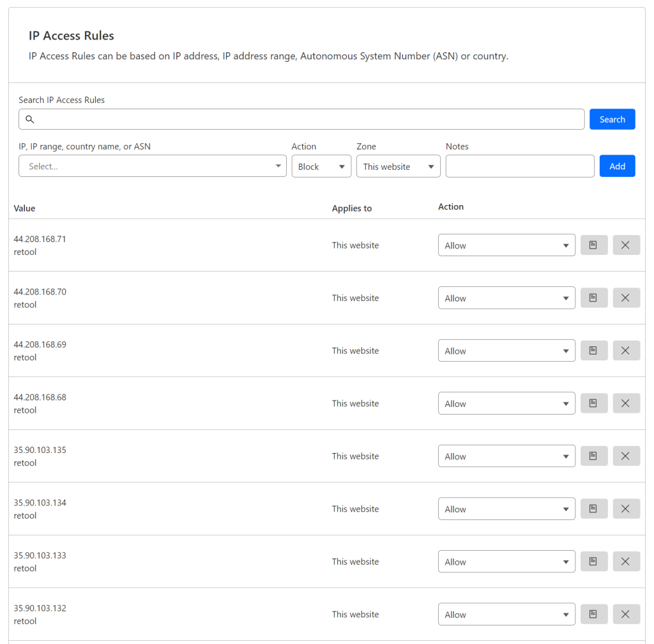Delete the 44.208.168.71 rule with X
Image resolution: width=654 pixels, height=644 pixels.
coord(626,245)
